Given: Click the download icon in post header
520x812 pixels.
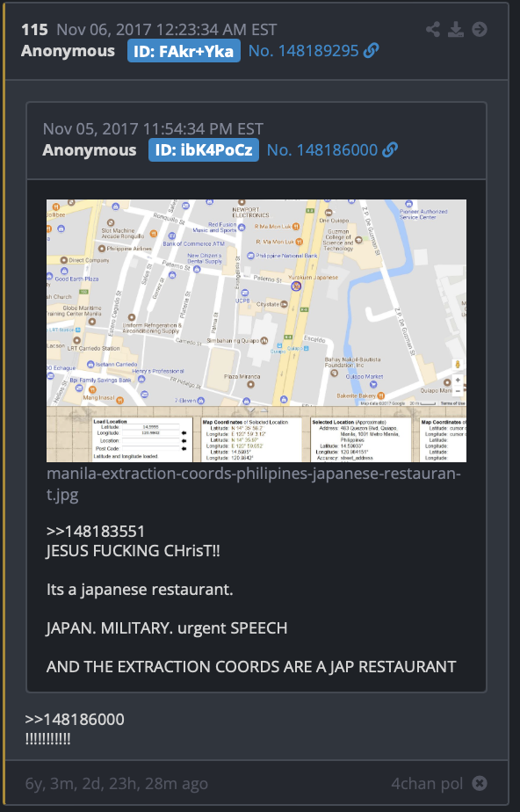Looking at the screenshot, I should coord(456,30).
